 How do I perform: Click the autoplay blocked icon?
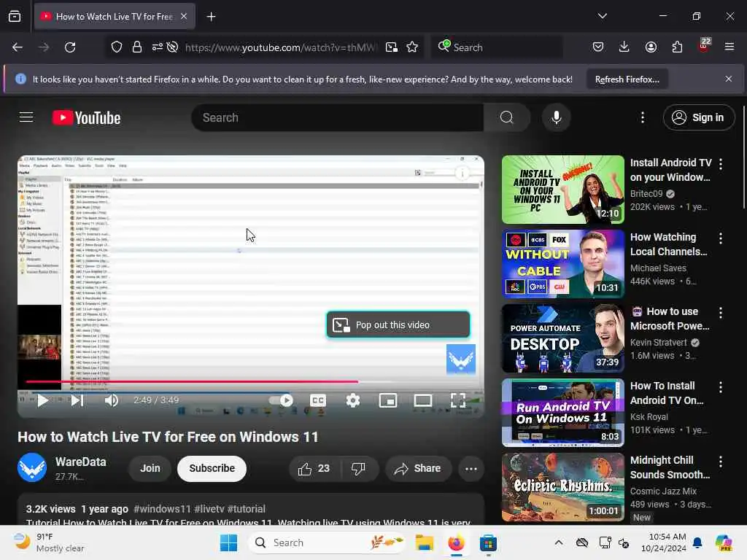pyautogui.click(x=172, y=47)
